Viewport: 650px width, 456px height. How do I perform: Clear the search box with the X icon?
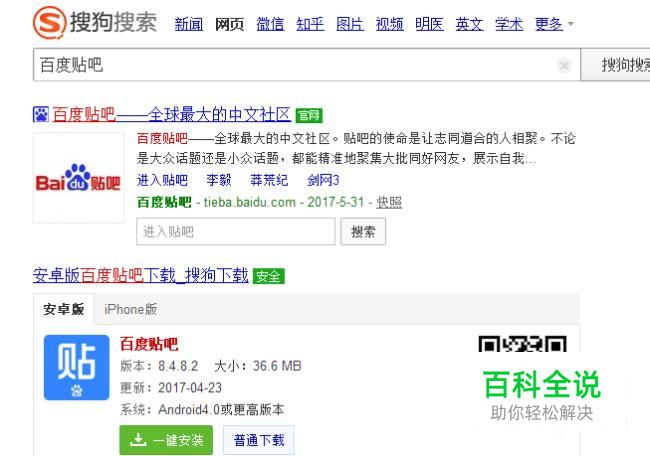[564, 65]
